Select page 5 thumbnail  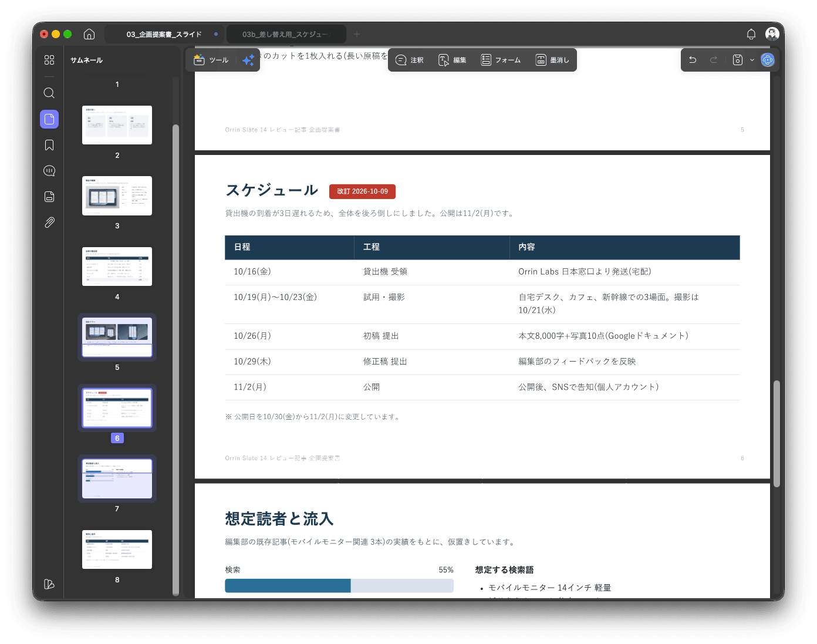117,337
